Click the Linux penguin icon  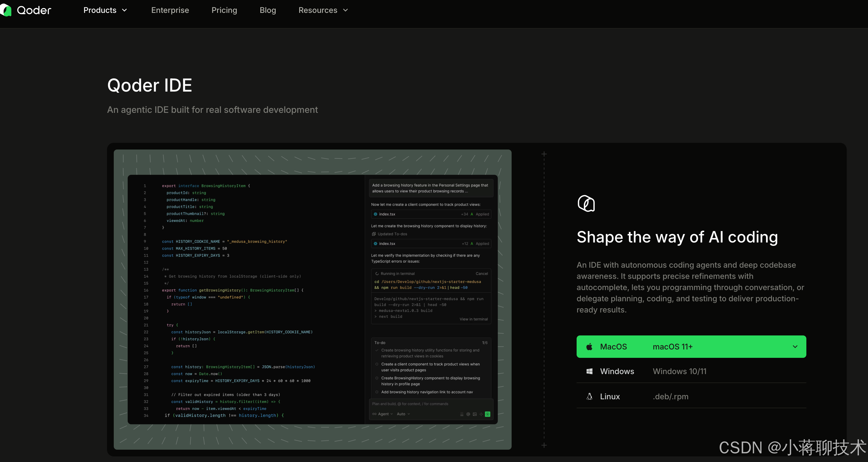click(589, 396)
